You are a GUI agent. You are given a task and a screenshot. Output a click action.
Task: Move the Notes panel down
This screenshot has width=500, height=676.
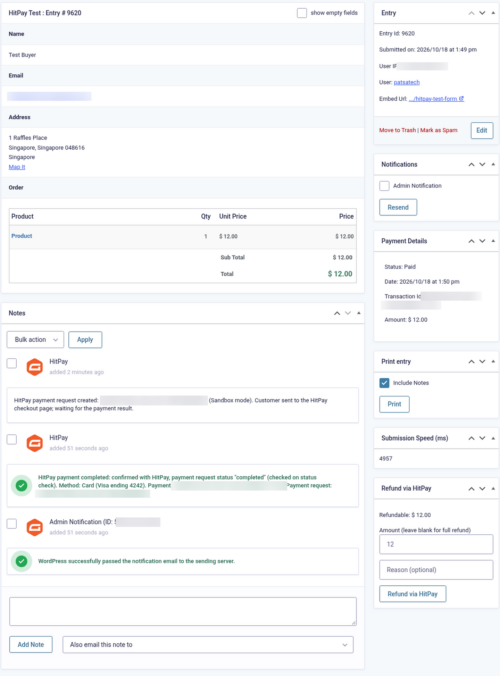tap(348, 313)
